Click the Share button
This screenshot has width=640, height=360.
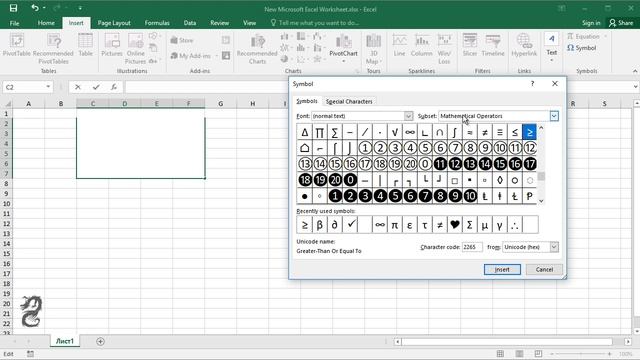click(621, 23)
